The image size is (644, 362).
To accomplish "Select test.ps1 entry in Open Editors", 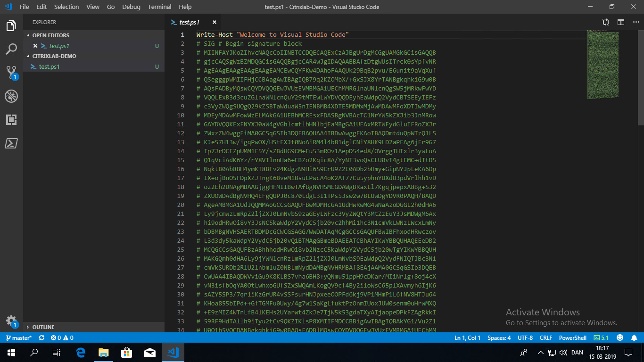I will click(x=93, y=46).
